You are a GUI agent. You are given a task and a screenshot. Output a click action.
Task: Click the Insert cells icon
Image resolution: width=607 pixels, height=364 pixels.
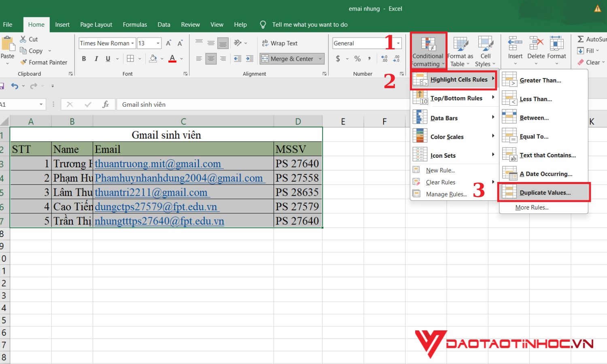point(515,44)
